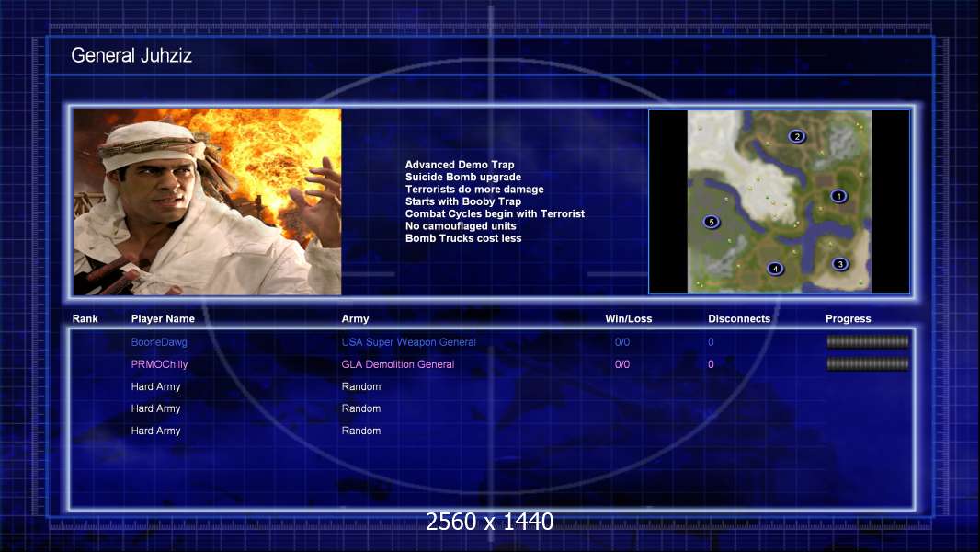980x552 pixels.
Task: Click the Disconnects column header
Action: [739, 319]
